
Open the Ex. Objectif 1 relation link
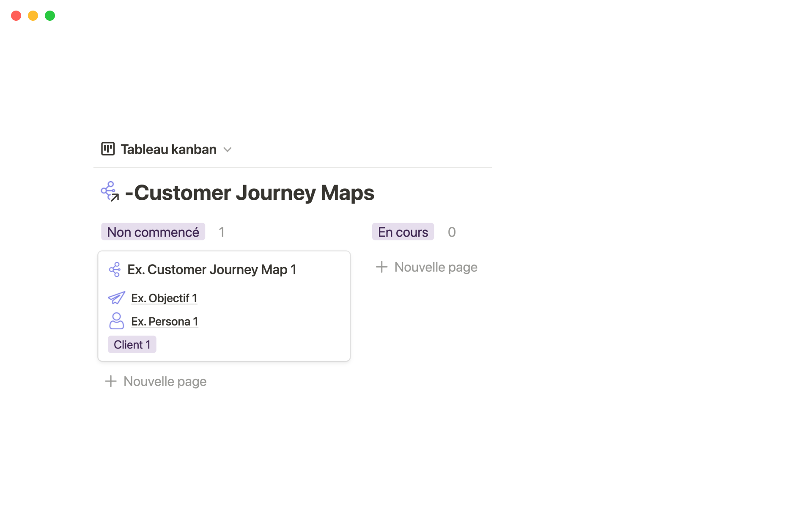(164, 298)
